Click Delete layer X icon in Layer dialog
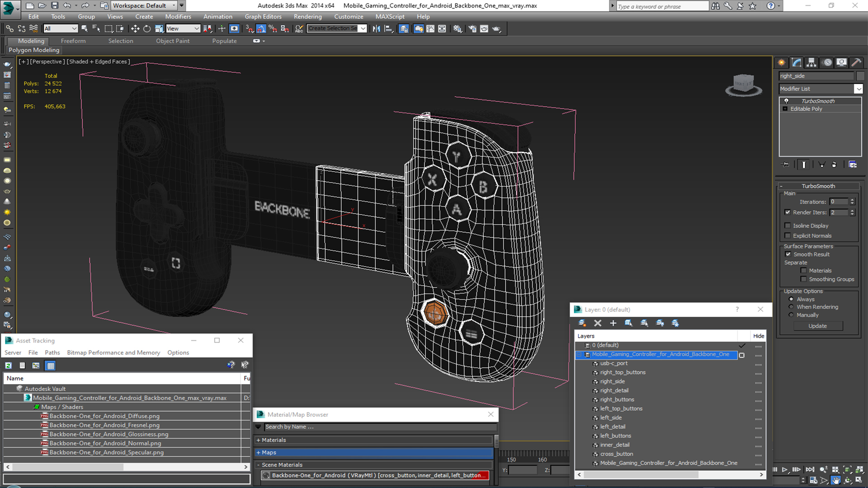Image resolution: width=868 pixels, height=488 pixels. pos(598,323)
